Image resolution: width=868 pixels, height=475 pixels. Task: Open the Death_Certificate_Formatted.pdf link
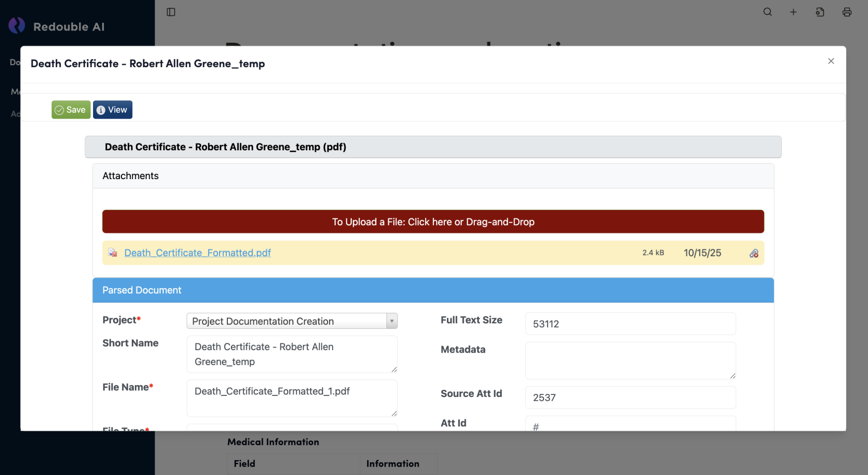pyautogui.click(x=197, y=252)
